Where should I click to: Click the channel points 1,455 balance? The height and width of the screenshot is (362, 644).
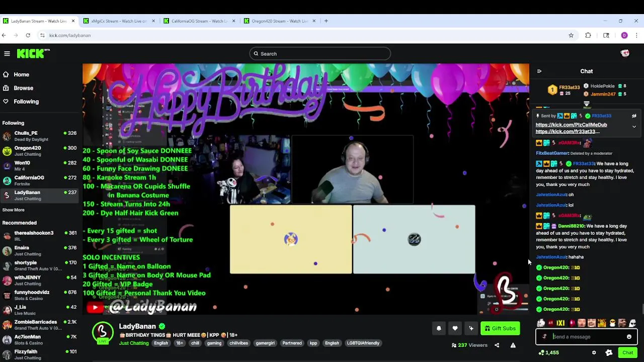click(548, 353)
